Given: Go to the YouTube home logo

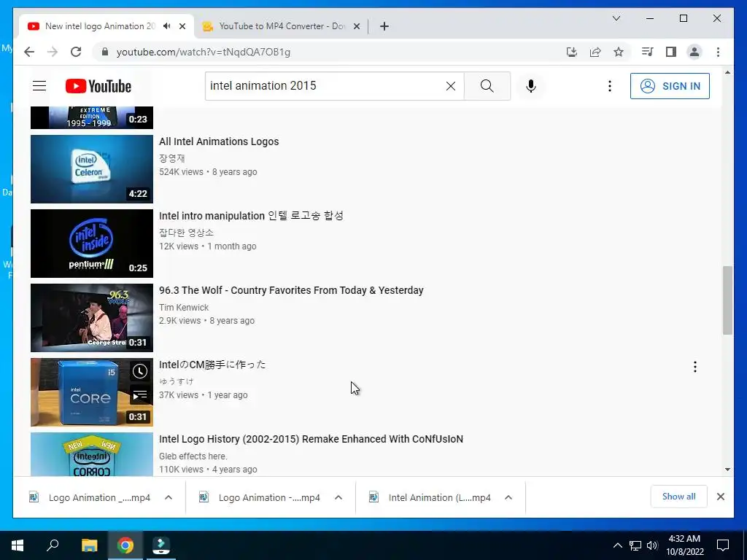Looking at the screenshot, I should coord(98,86).
